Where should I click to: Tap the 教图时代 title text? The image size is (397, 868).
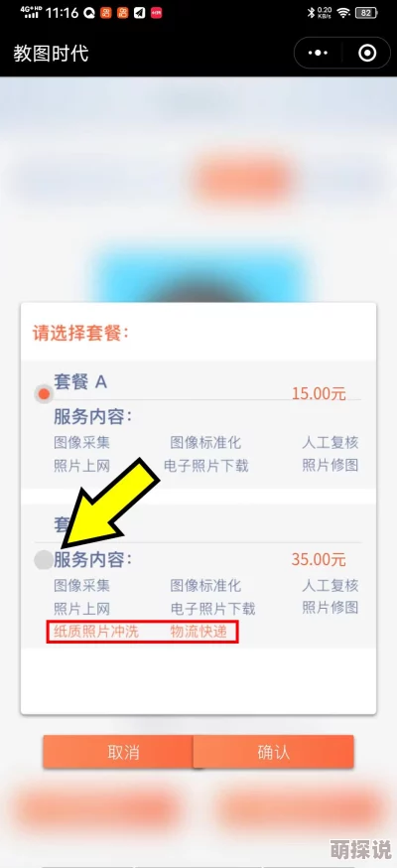pyautogui.click(x=51, y=54)
